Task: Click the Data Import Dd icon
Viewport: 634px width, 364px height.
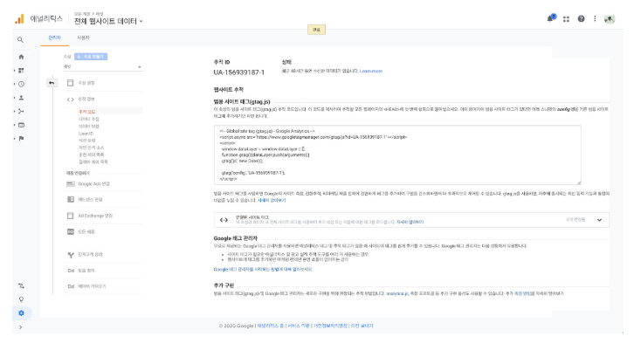Action: pos(71,286)
